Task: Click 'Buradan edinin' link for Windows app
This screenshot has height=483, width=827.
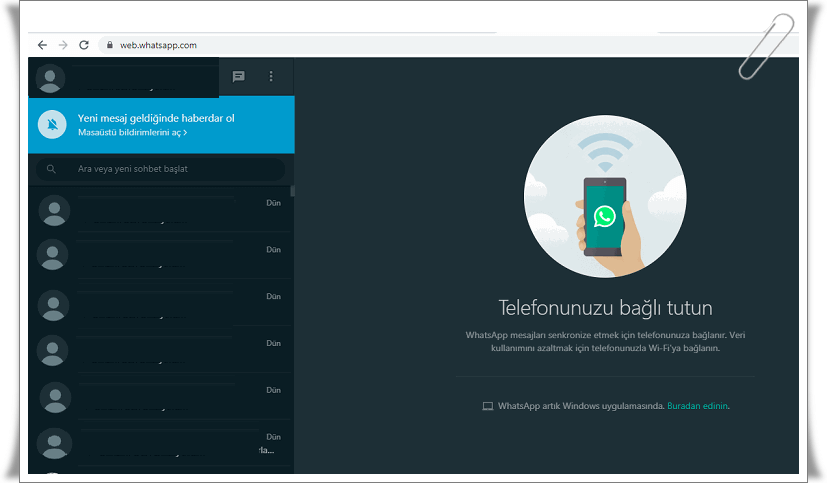Action: [697, 406]
